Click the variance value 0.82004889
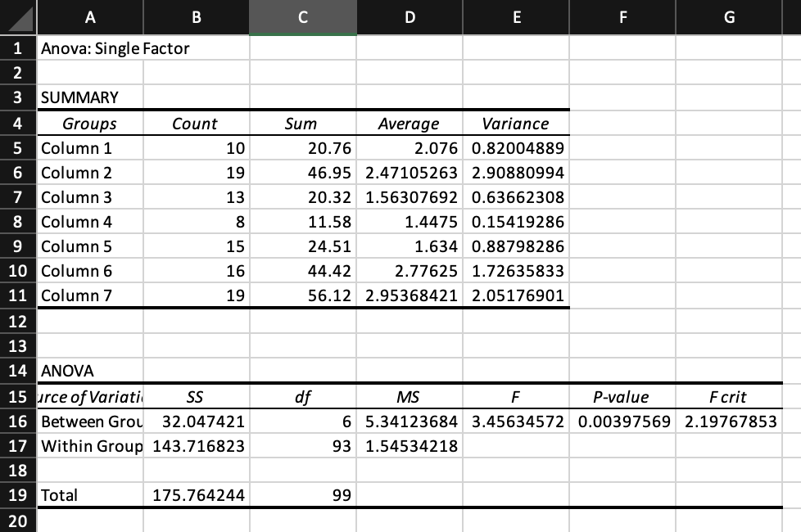The width and height of the screenshot is (801, 532). tap(516, 148)
